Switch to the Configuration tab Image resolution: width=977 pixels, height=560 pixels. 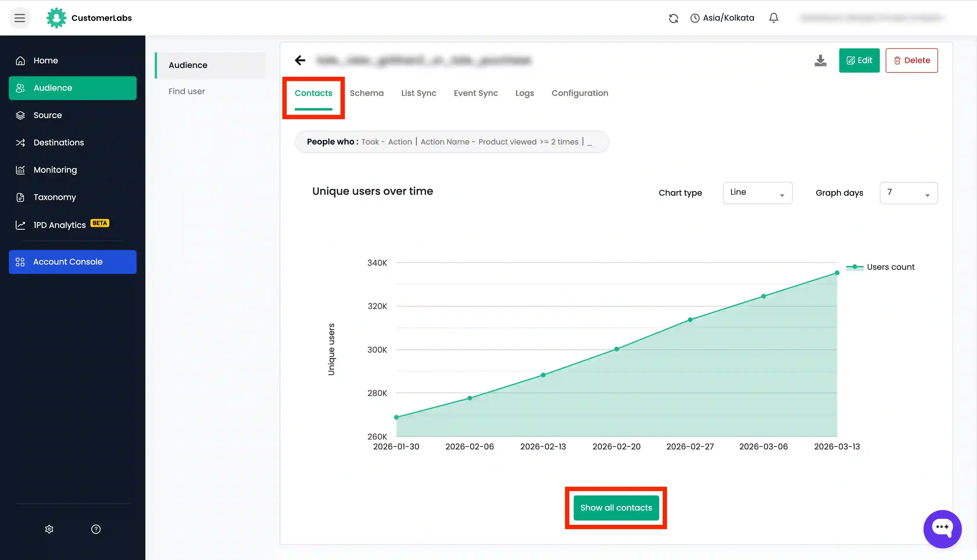(580, 93)
